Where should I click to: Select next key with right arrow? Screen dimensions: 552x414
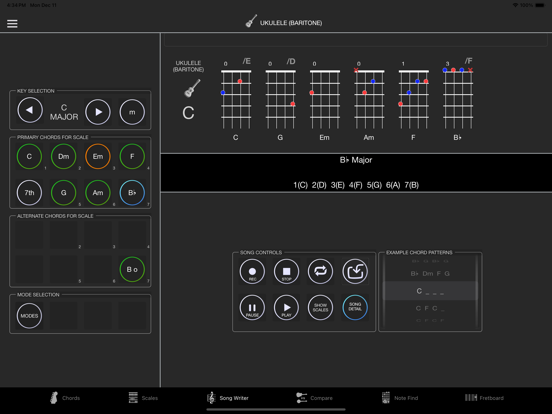[98, 112]
